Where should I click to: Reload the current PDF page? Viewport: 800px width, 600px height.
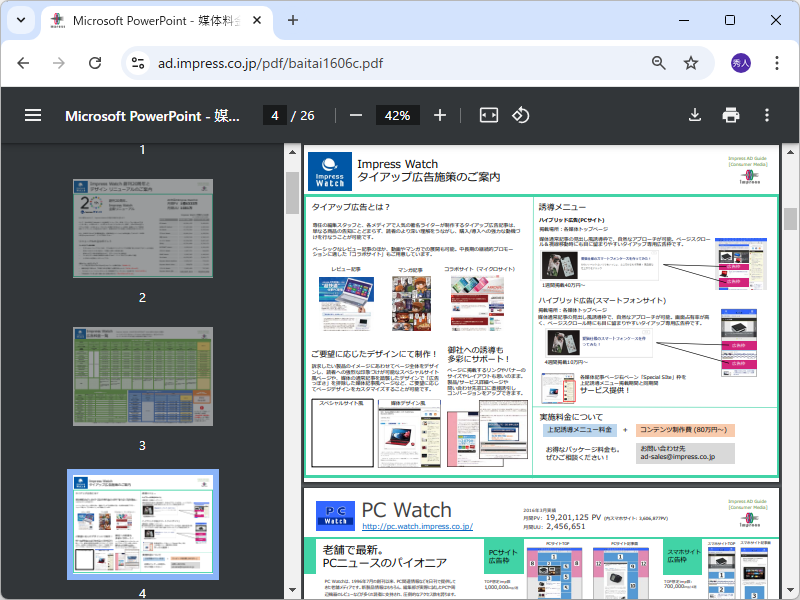(x=95, y=62)
